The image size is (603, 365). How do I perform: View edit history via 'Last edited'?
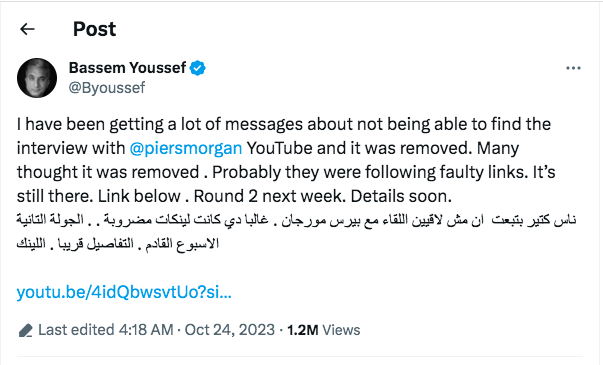point(76,330)
